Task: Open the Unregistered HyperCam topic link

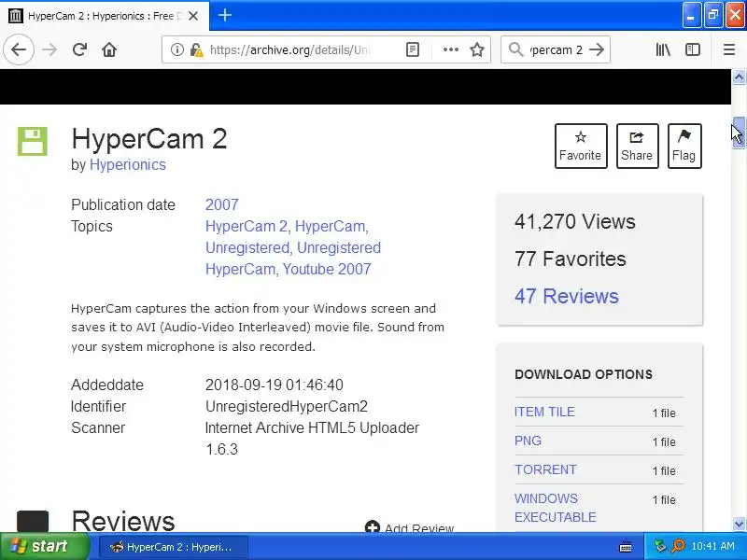Action: [293, 259]
